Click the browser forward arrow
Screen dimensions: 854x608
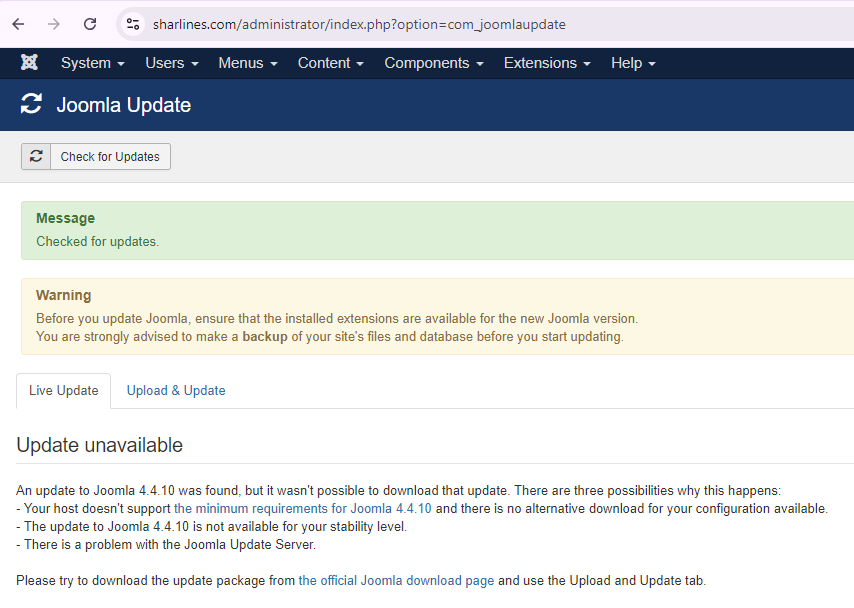pos(54,24)
